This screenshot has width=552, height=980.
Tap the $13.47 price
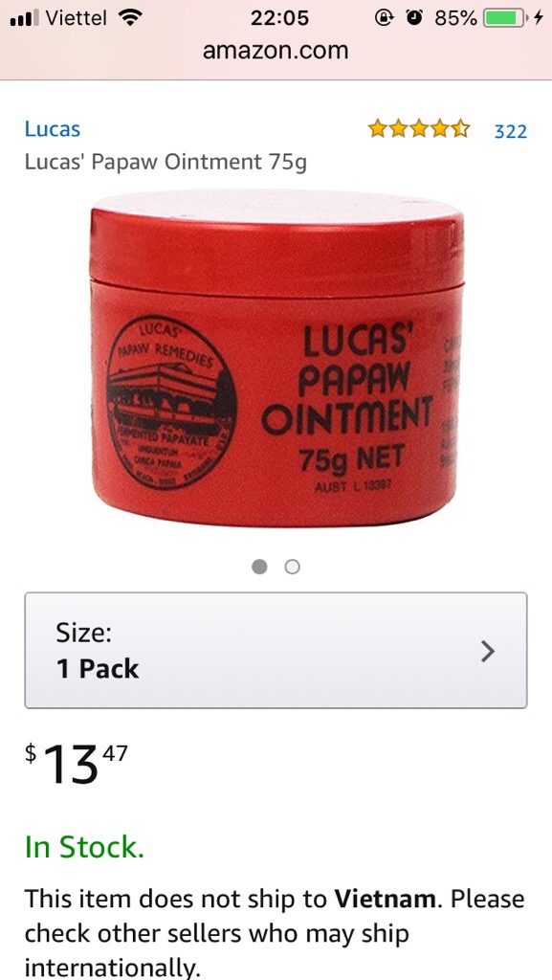tap(77, 762)
